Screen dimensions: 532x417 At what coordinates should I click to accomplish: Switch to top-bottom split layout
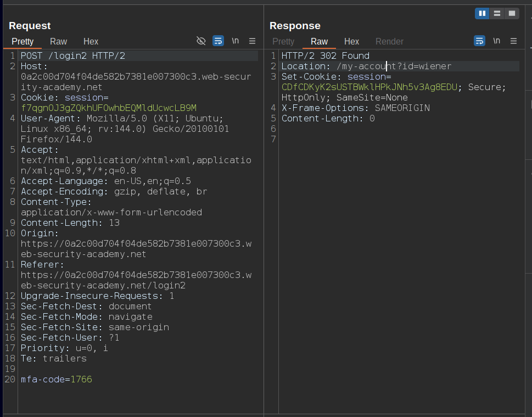coord(497,13)
